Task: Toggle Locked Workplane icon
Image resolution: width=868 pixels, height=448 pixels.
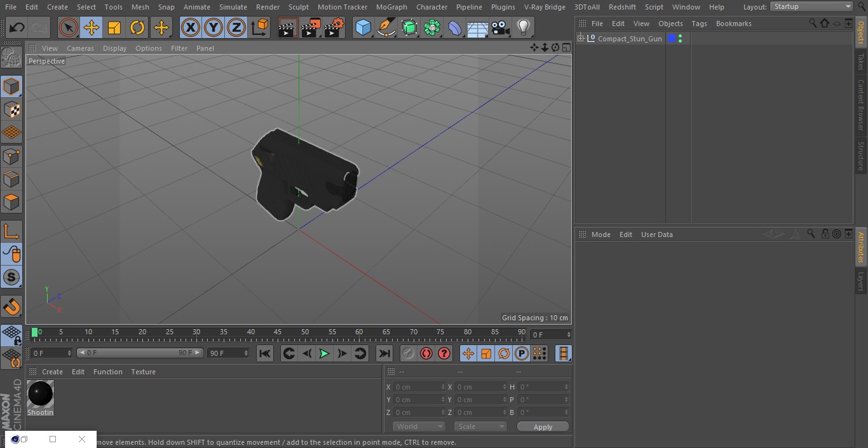Action: [11, 336]
